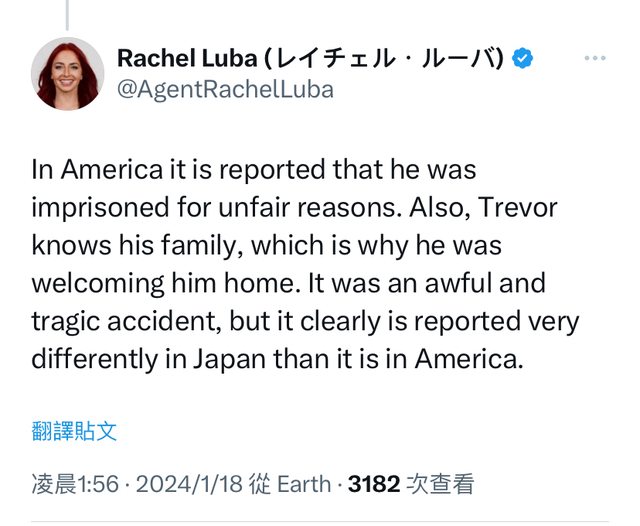Click the 從 text before Earth

[259, 485]
